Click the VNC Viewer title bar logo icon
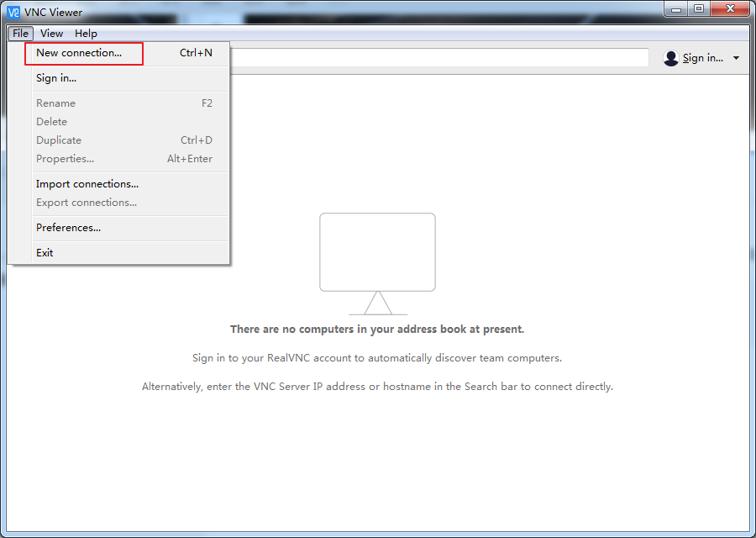756x538 pixels. (x=14, y=12)
